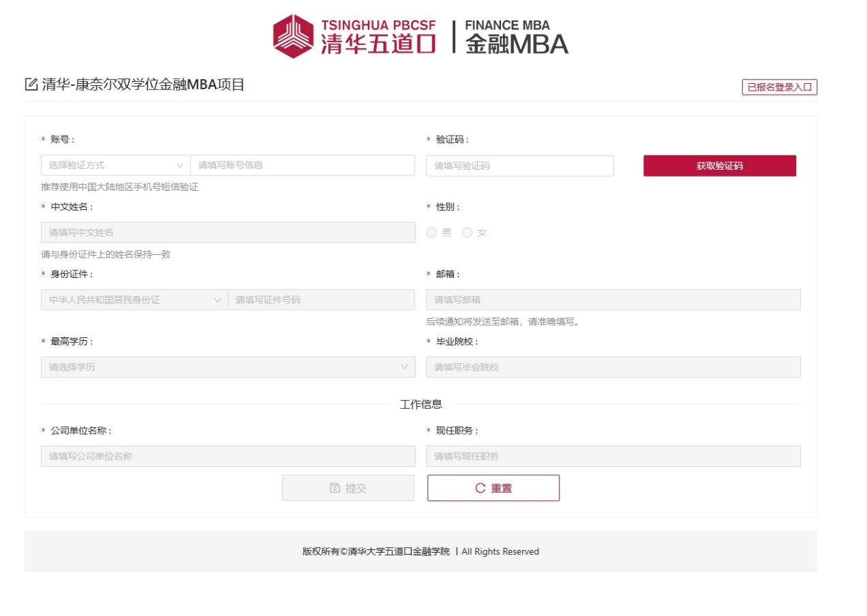The height and width of the screenshot is (616, 867).
Task: Click the 推荐使用中国大陆地区手机号短信验证 hint text
Action: click(119, 187)
